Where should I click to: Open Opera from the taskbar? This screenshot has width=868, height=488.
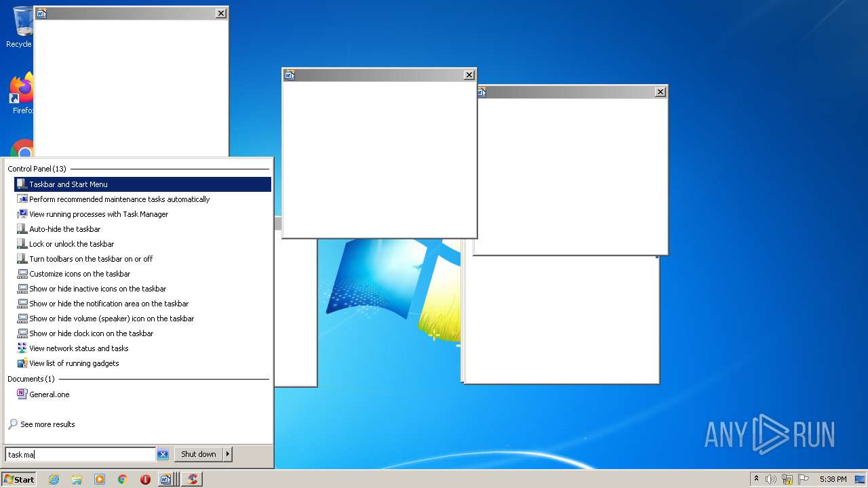coord(145,479)
